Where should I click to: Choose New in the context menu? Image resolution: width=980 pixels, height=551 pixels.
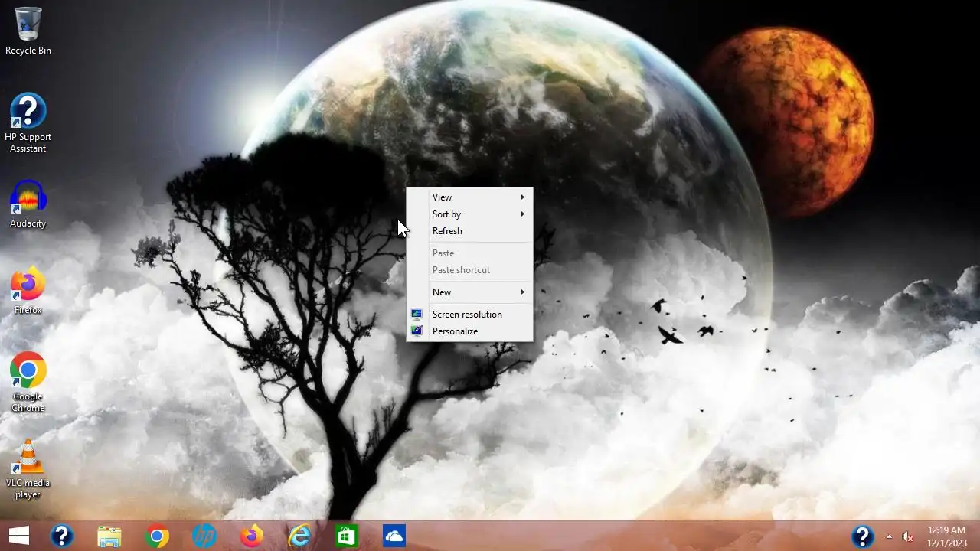(469, 292)
